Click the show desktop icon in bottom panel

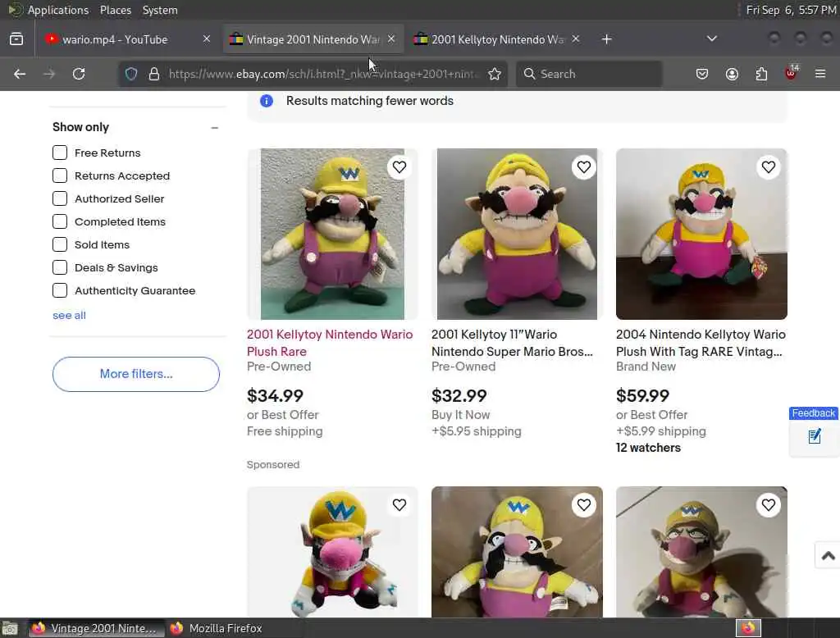(x=10, y=628)
